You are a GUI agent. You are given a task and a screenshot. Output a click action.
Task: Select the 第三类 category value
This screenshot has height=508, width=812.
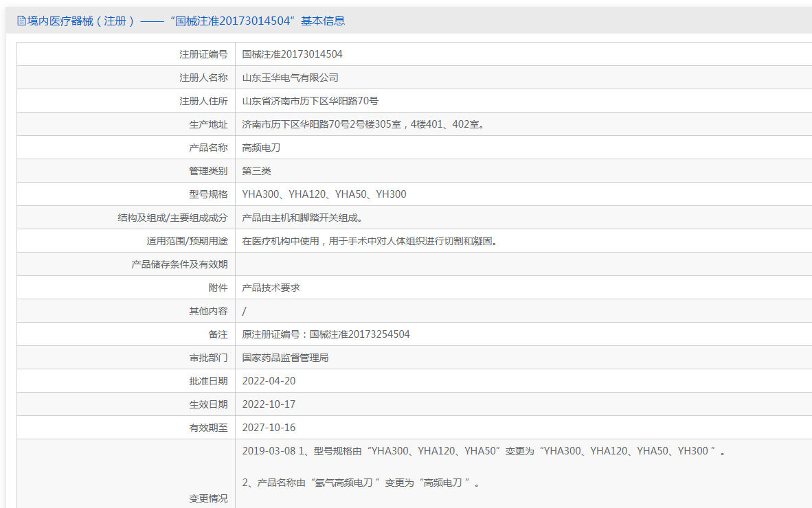256,171
